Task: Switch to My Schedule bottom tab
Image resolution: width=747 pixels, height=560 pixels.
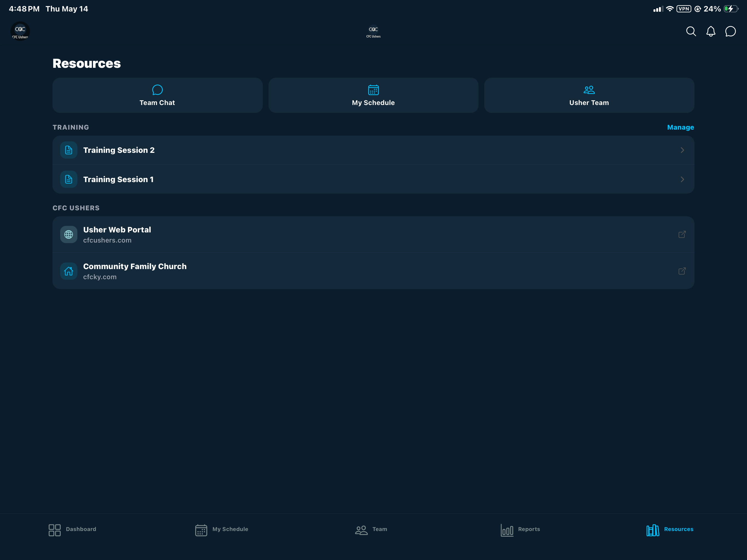Action: (221, 530)
